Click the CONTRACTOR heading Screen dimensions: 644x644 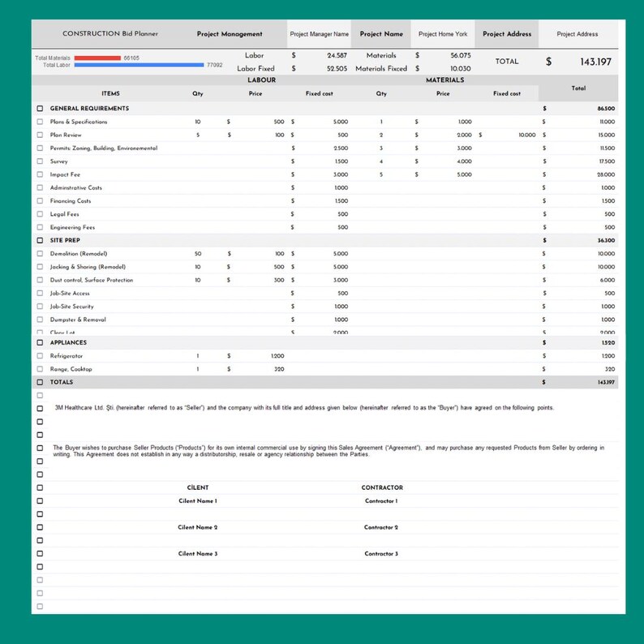pos(382,487)
